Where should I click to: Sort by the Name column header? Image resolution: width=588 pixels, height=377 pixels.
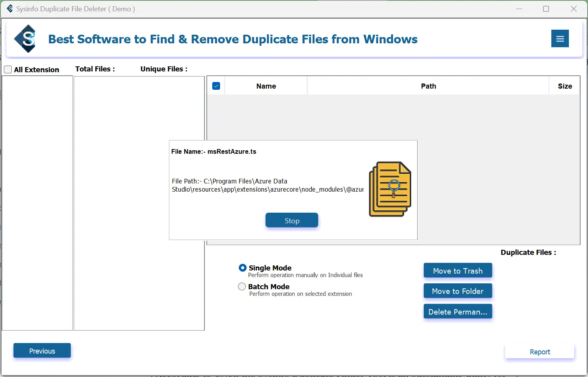point(266,86)
